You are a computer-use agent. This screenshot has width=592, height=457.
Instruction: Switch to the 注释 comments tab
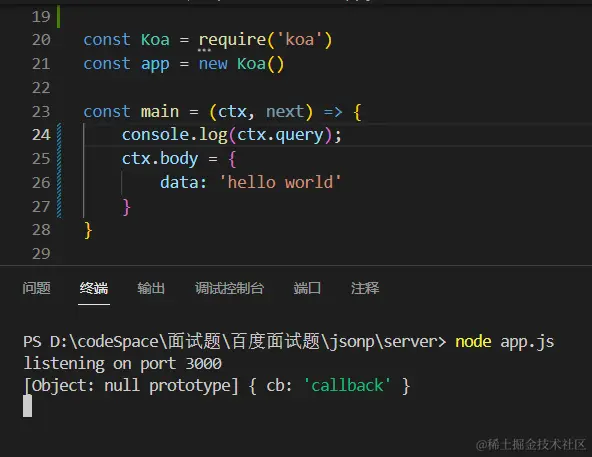(x=365, y=288)
